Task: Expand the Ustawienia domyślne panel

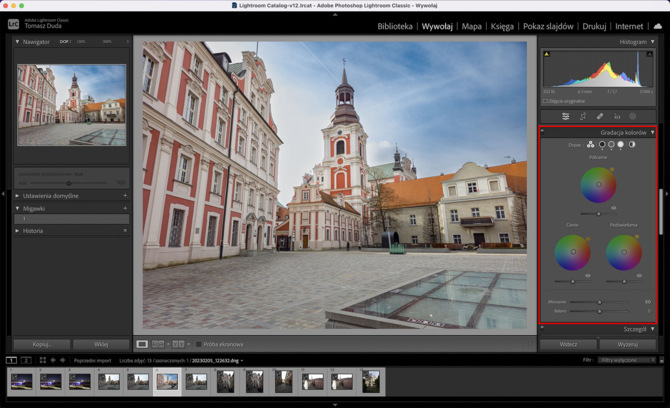Action: click(17, 196)
